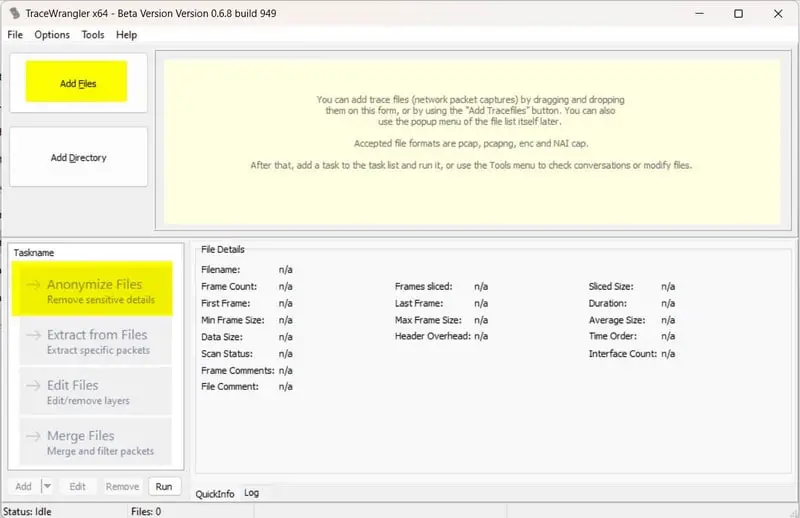The image size is (800, 518).
Task: Click the Add Files button
Action: tap(77, 82)
